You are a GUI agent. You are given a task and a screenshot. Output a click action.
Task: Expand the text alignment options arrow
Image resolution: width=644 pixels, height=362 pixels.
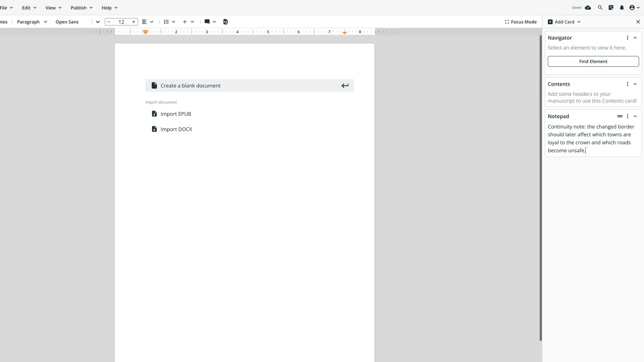pyautogui.click(x=152, y=22)
